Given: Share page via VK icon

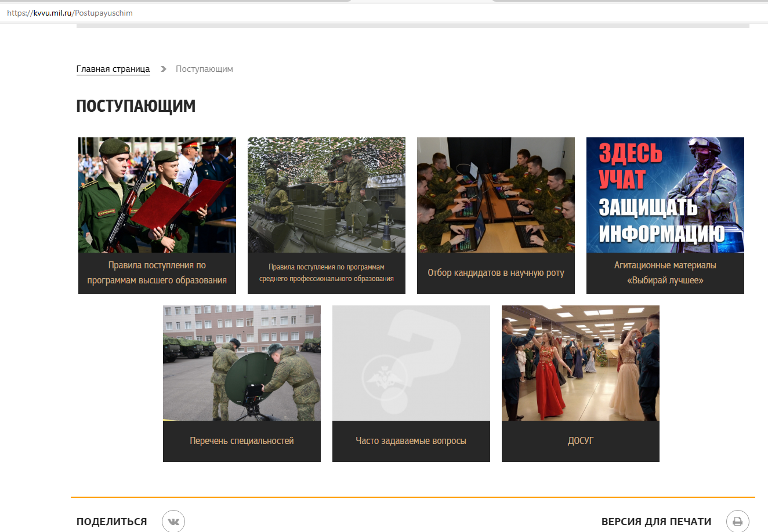Looking at the screenshot, I should click(173, 521).
